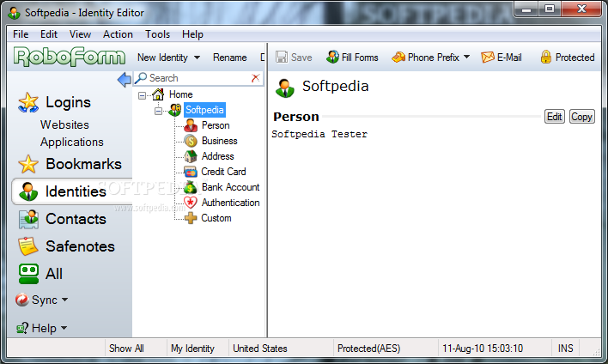Click United States in status bar
The image size is (608, 364).
(260, 349)
